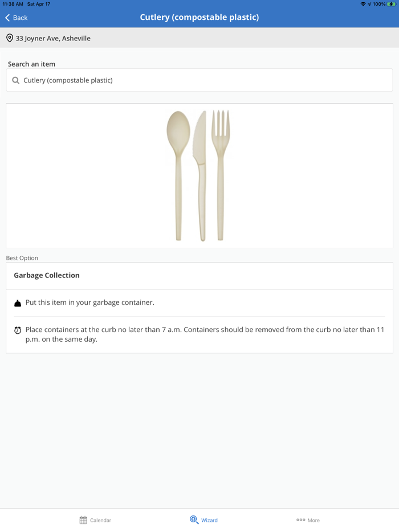Click the Wizard magnifier icon

coord(194,520)
